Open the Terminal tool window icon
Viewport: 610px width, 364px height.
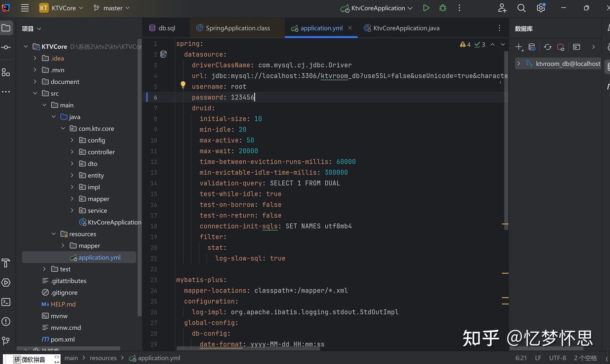(6, 302)
